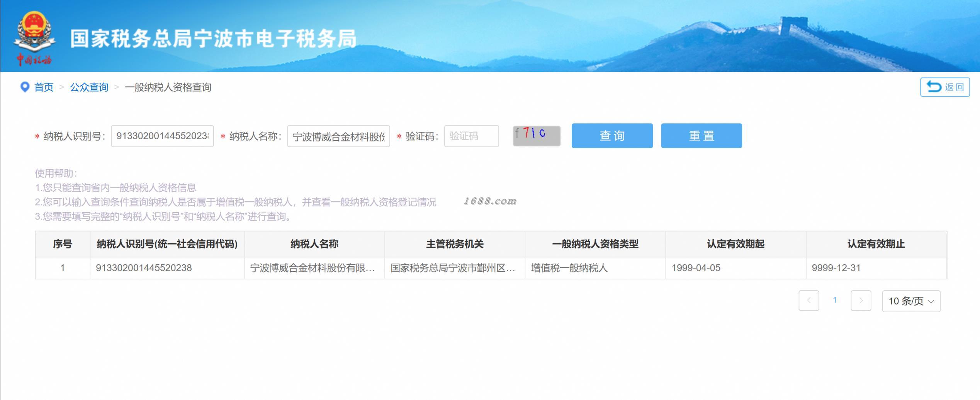Screen dimensions: 980x400
Task: Click the 一般纳税人资格类型 column header
Action: [x=595, y=244]
